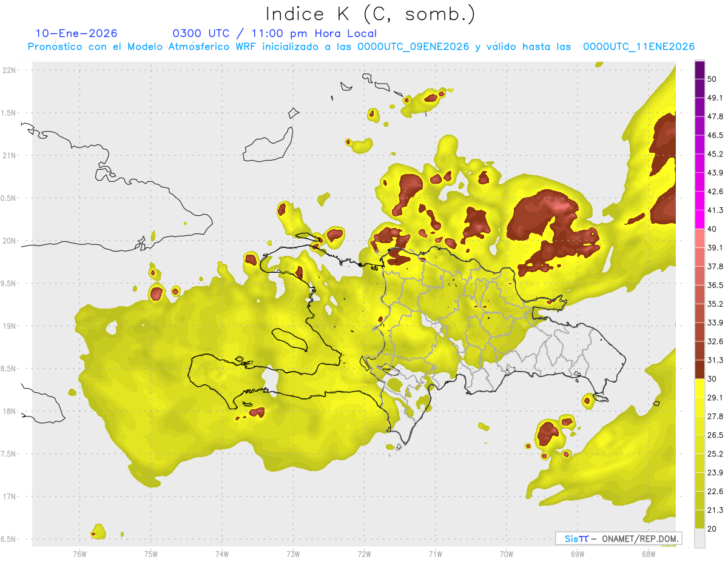This screenshot has width=728, height=562.
Task: Click the colorbar value "36.5"
Action: (715, 285)
